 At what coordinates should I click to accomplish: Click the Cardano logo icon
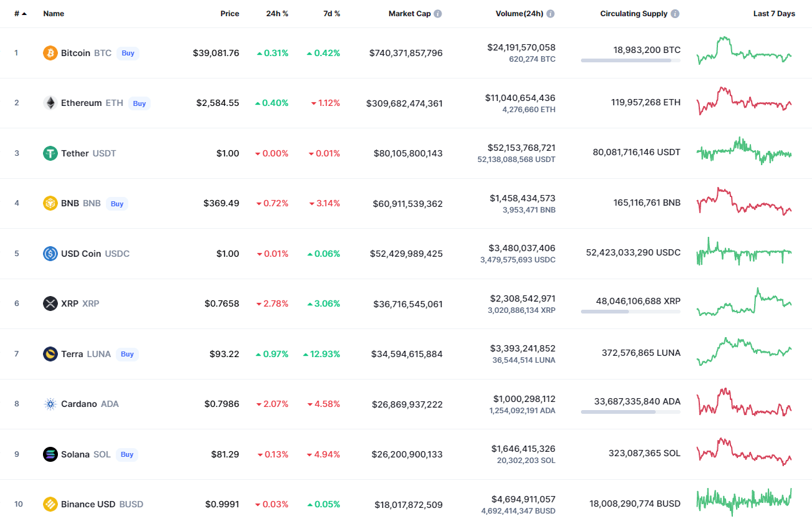click(50, 404)
